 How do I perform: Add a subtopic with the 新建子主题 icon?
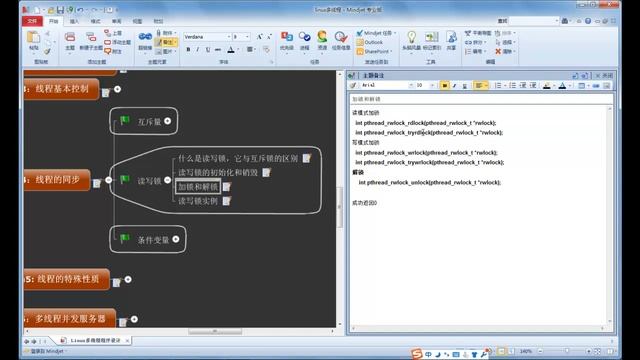(90, 38)
